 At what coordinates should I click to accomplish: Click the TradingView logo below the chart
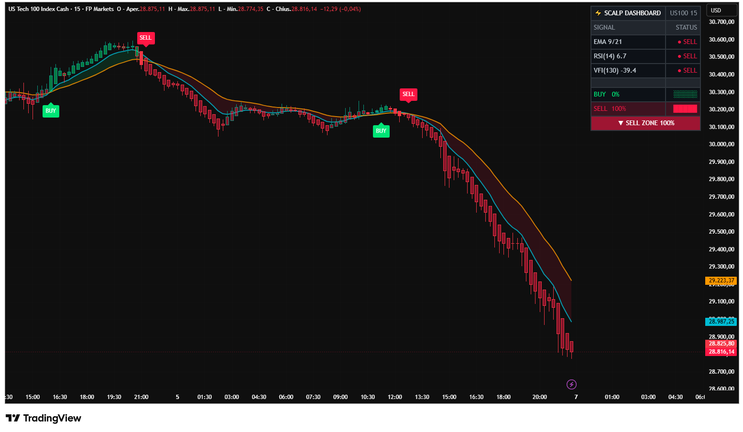point(43,418)
